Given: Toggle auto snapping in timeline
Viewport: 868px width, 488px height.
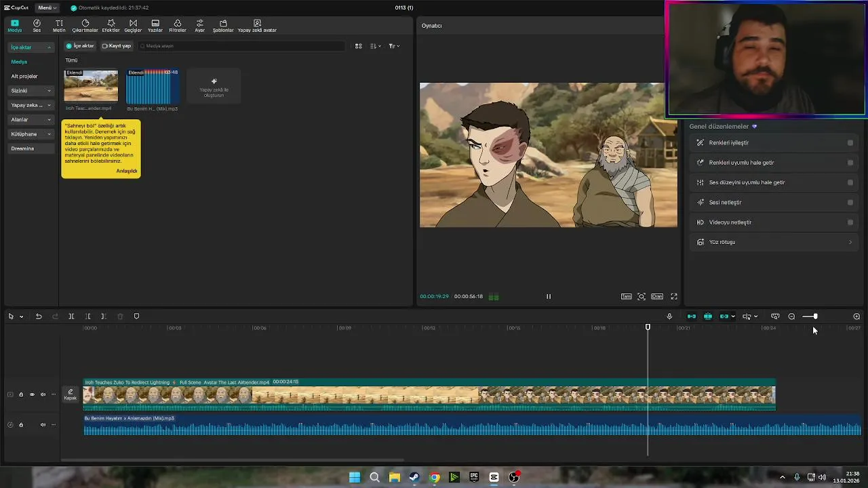Looking at the screenshot, I should click(x=708, y=317).
